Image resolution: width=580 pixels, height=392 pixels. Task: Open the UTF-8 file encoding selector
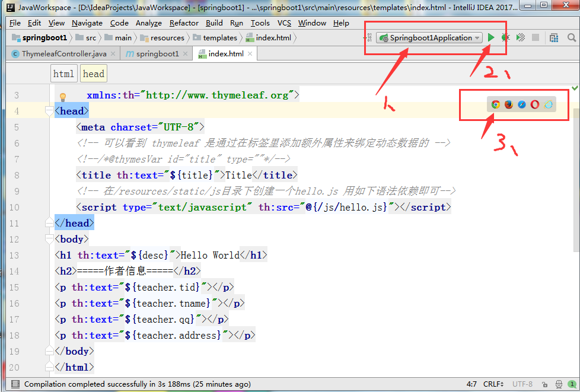point(522,384)
